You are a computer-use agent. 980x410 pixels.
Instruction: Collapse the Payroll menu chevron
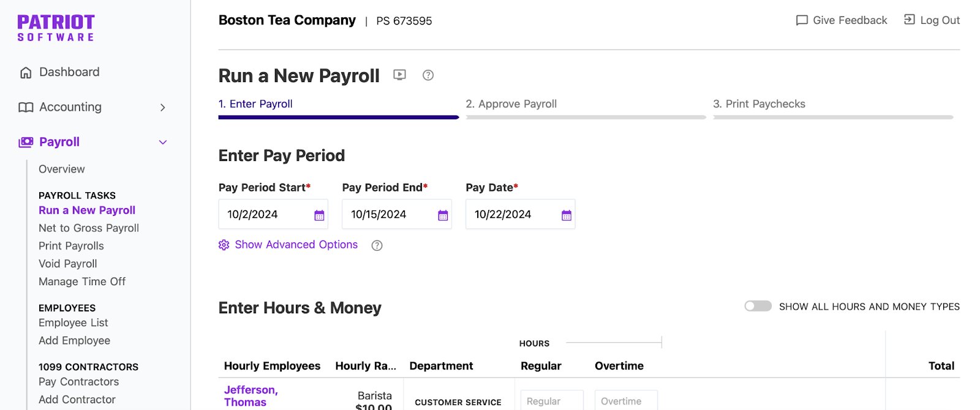[x=163, y=142]
